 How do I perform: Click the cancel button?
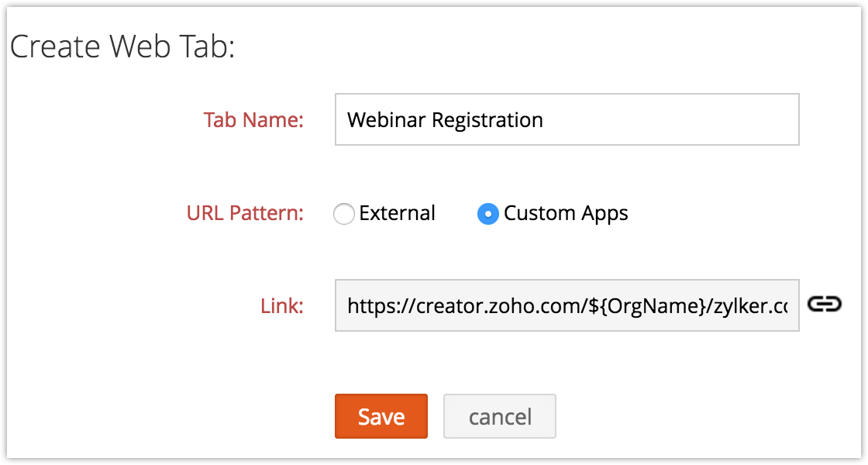500,416
